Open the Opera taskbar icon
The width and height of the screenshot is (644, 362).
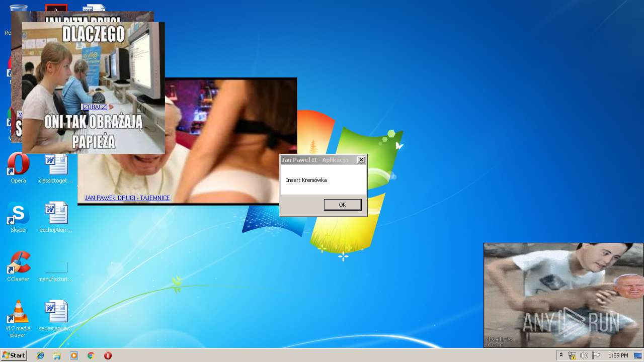[108, 355]
